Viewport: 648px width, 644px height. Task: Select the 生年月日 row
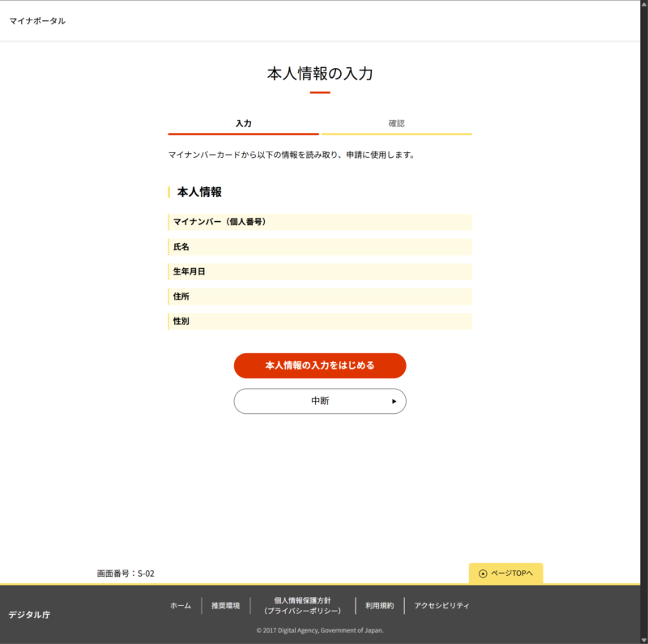coord(319,272)
